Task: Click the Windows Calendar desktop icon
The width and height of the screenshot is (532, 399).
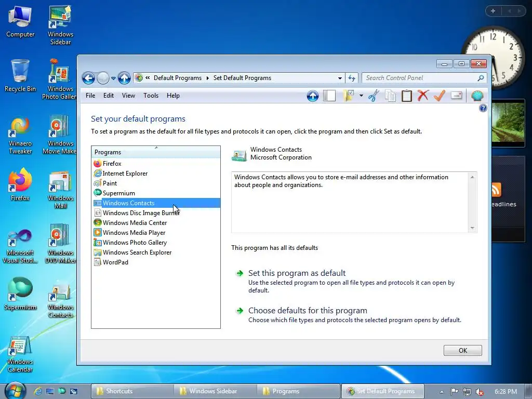Action: 20,354
